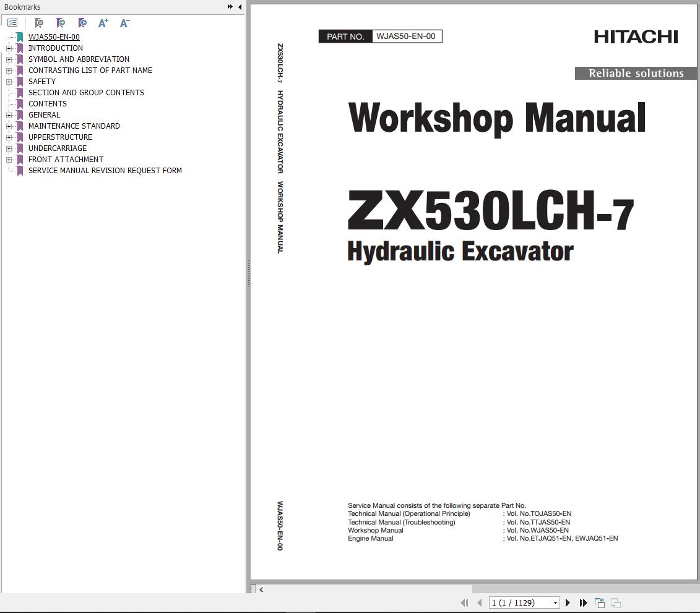Expand the UNDERCARRIAGE bookmark node

[x=9, y=148]
